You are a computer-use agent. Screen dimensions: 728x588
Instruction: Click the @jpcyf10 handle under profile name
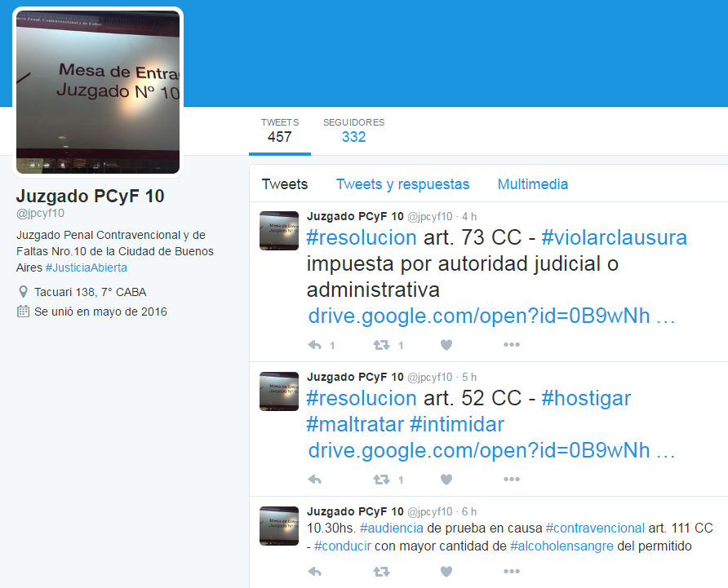[x=40, y=214]
